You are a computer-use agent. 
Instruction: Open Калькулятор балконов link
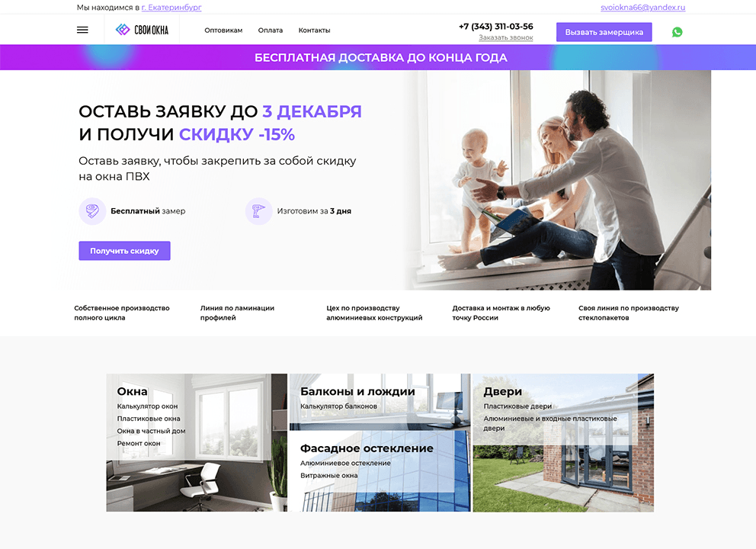click(338, 406)
